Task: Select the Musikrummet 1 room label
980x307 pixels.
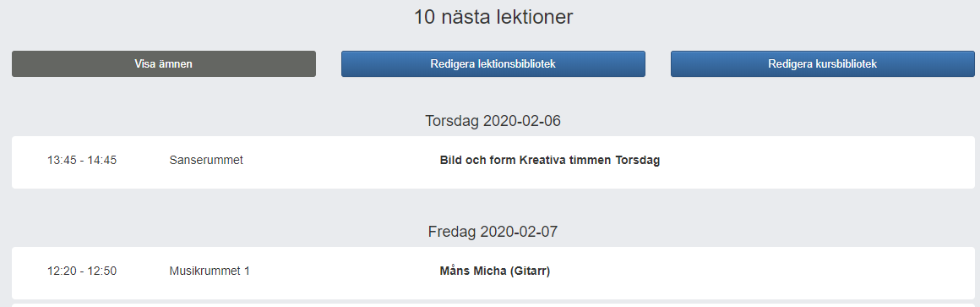Action: click(x=210, y=271)
